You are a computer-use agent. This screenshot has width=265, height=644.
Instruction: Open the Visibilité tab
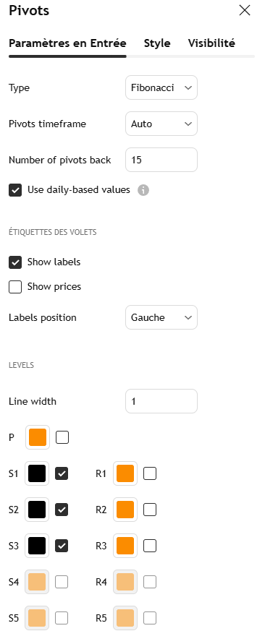coord(211,43)
